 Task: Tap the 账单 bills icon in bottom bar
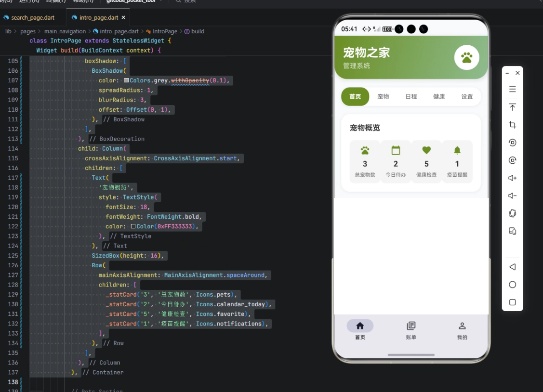click(411, 326)
